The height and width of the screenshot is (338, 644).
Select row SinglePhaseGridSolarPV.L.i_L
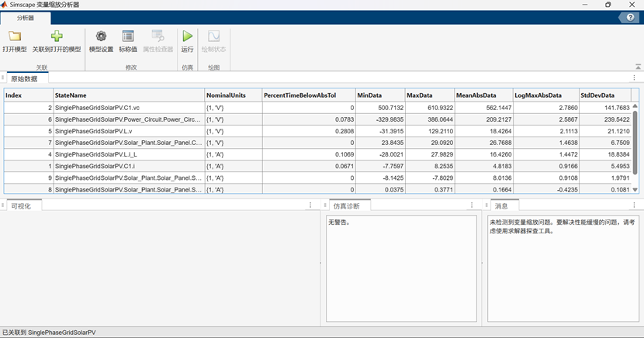coord(317,154)
